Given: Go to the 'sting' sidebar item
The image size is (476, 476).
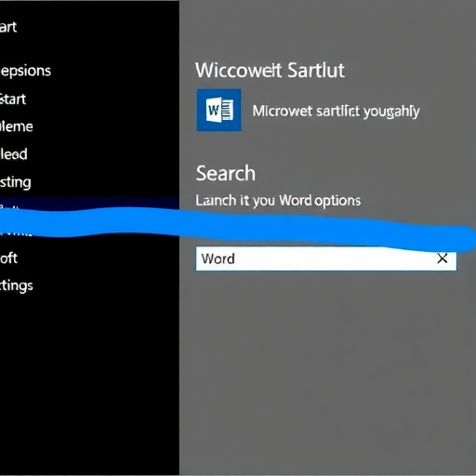Looking at the screenshot, I should coord(16,182).
